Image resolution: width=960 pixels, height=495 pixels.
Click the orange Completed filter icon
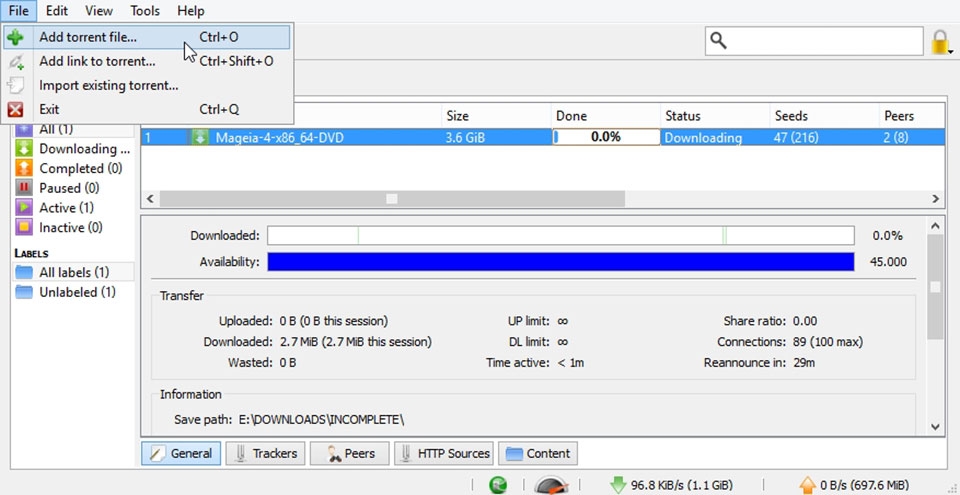coord(24,168)
